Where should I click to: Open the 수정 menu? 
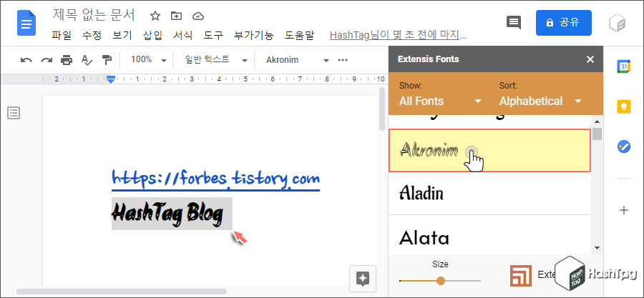tap(92, 36)
